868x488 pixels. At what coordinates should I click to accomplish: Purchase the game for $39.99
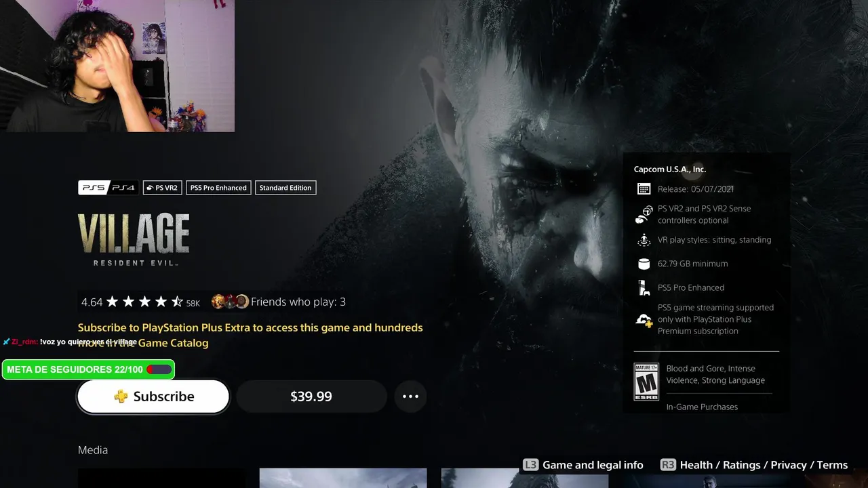point(311,396)
